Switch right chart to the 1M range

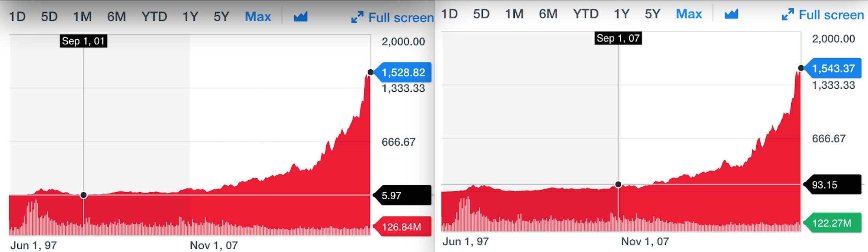click(x=514, y=14)
